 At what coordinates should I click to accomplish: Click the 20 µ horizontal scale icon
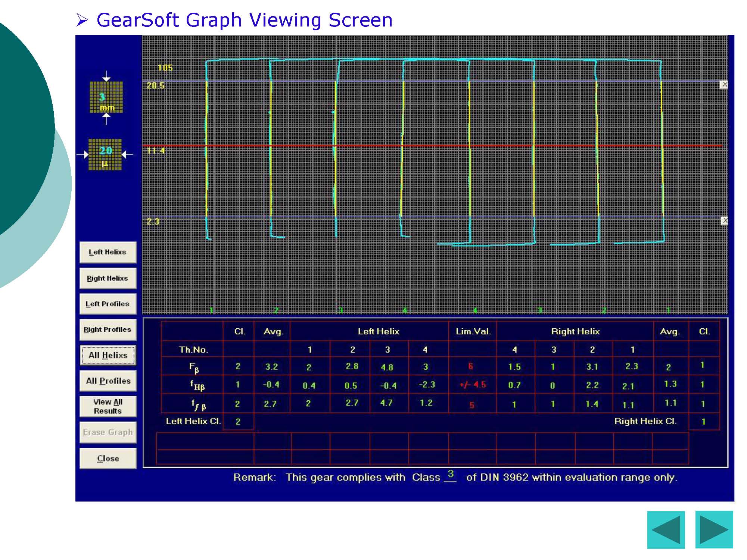point(105,154)
